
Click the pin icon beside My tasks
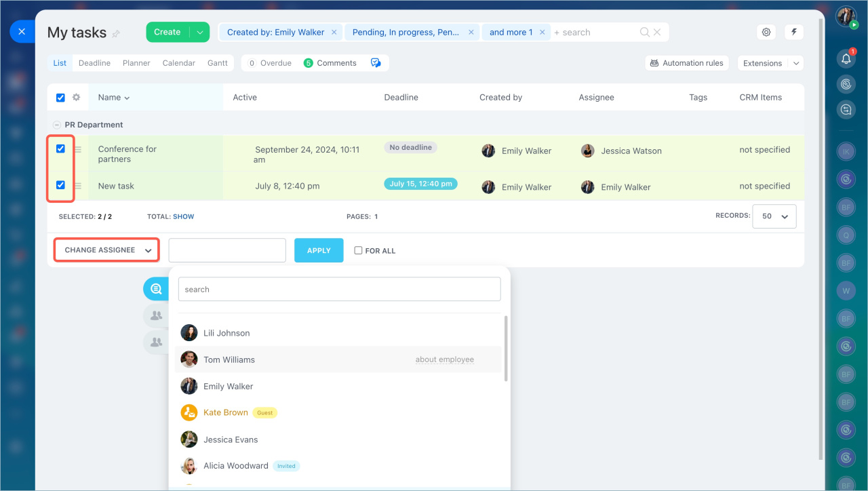pyautogui.click(x=116, y=33)
